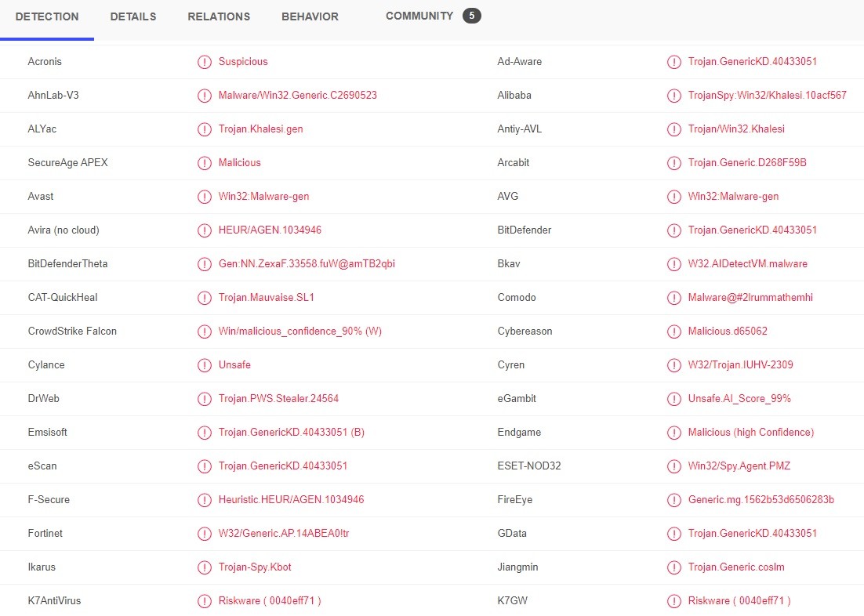Viewport: 864px width, 616px height.
Task: Switch to the Details tab
Action: 133,16
